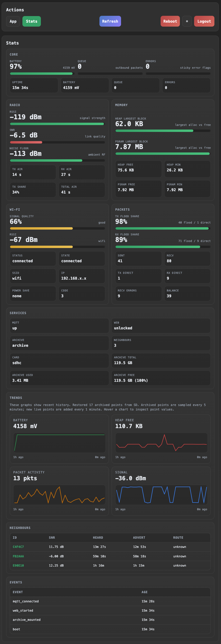Select the MQTT up service tile
This screenshot has width=221, height=644.
tap(59, 325)
